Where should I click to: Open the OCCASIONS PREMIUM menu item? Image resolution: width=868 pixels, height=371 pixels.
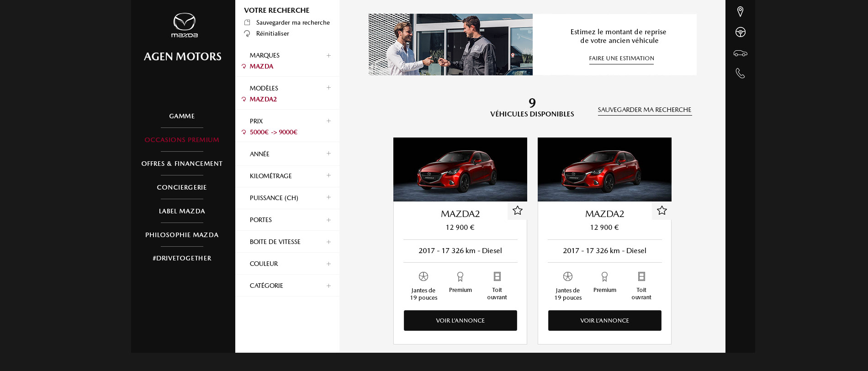click(182, 140)
